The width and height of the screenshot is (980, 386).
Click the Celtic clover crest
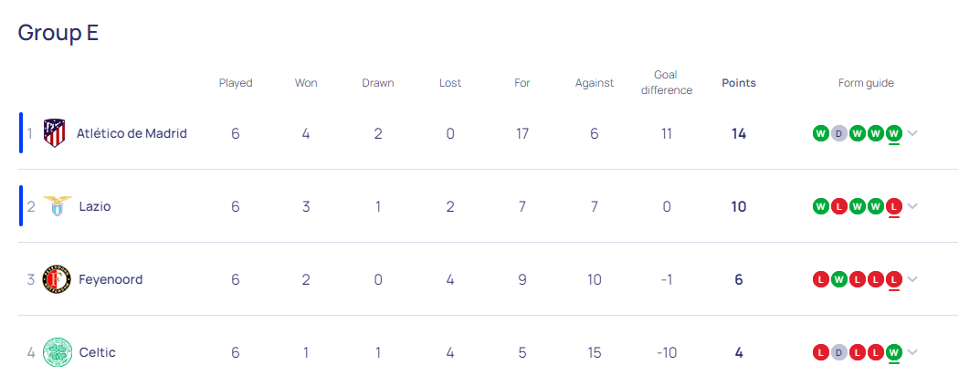pyautogui.click(x=57, y=352)
